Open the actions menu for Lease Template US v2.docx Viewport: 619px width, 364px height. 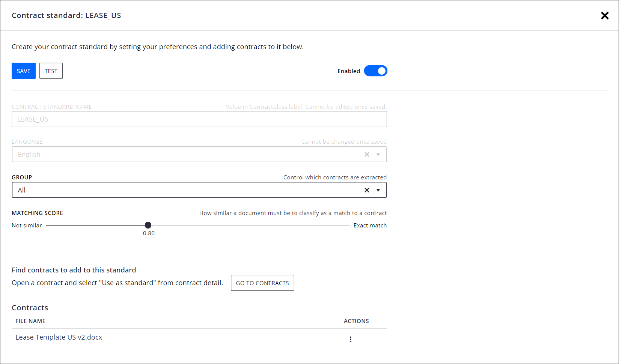350,339
